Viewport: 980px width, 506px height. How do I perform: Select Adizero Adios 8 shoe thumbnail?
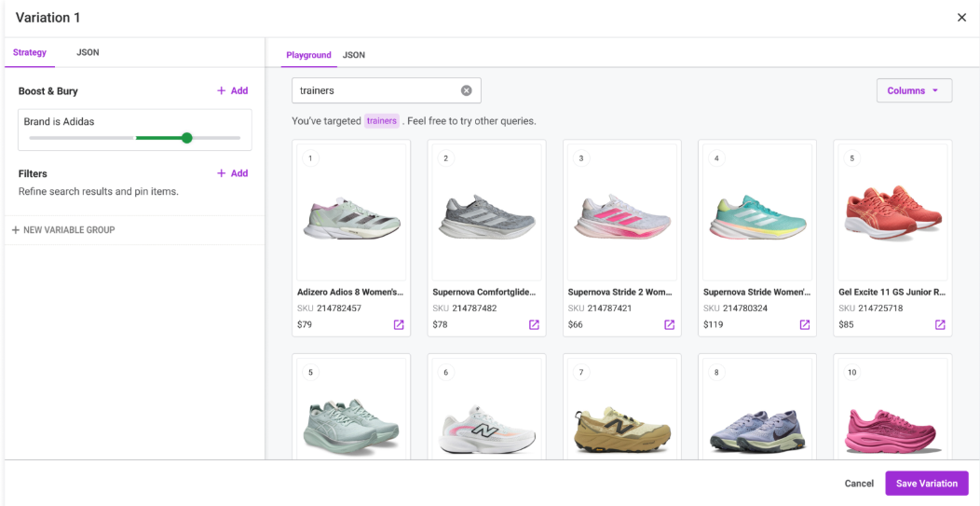click(x=351, y=217)
